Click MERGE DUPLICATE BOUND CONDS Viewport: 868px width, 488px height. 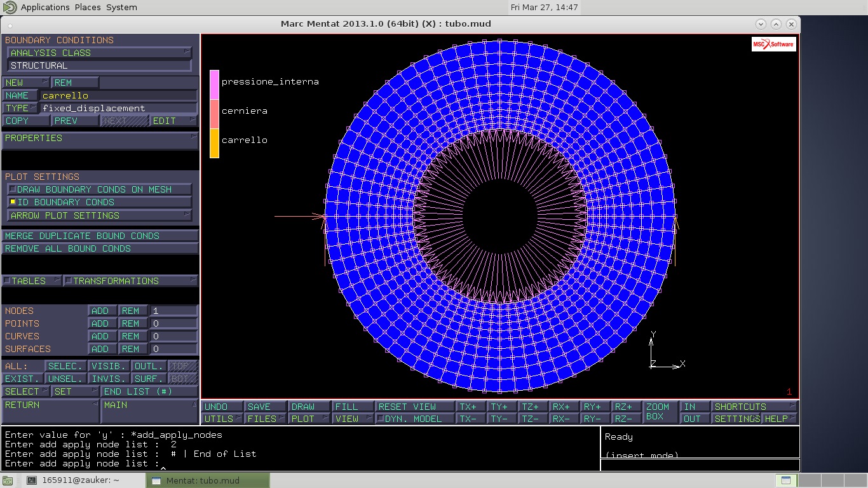point(100,236)
